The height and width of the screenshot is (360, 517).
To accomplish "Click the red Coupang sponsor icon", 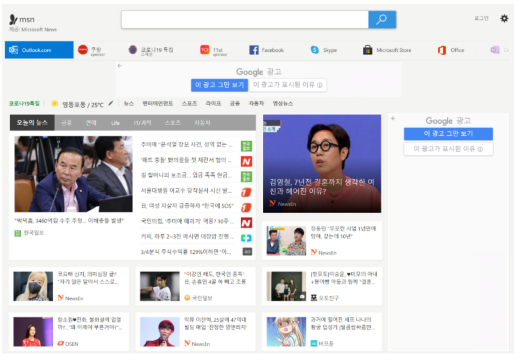I will [83, 50].
